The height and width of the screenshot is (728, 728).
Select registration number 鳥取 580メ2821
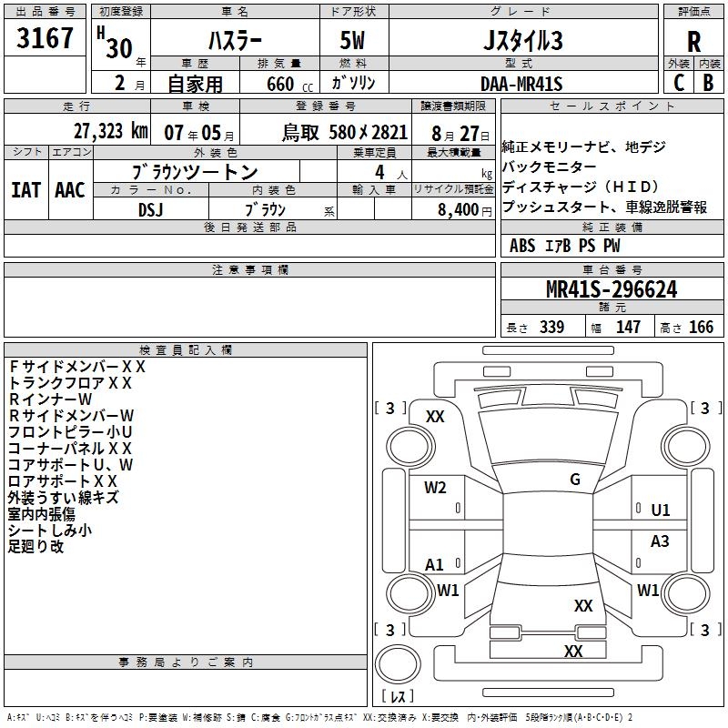tap(345, 133)
